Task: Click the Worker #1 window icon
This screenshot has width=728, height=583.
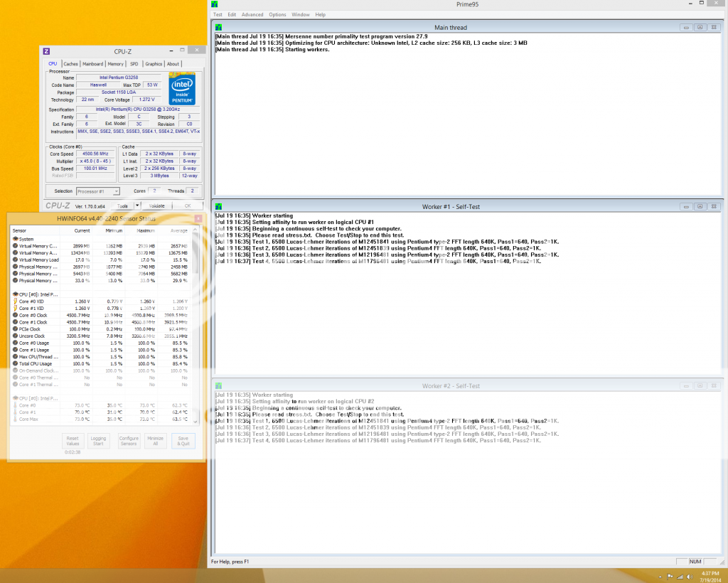Action: [x=218, y=206]
